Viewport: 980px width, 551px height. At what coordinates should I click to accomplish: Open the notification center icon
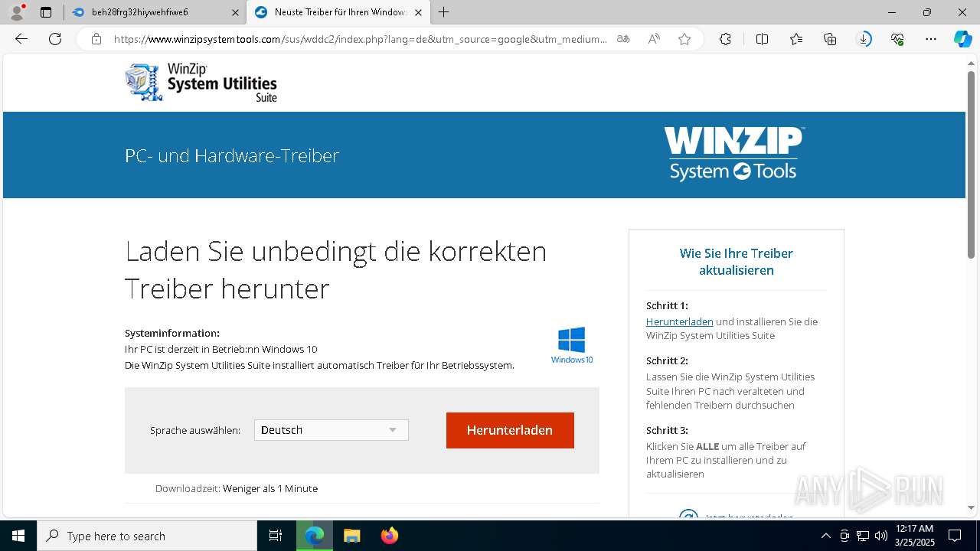click(x=955, y=536)
